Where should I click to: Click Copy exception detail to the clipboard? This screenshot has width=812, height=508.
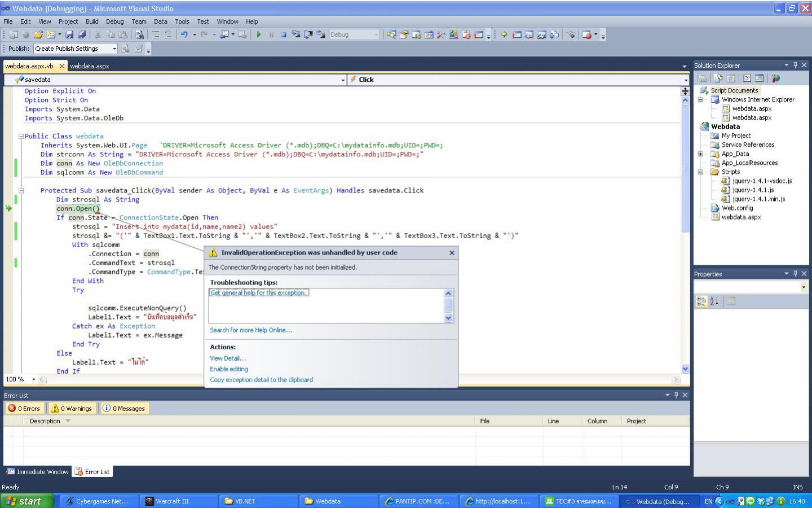pos(261,380)
